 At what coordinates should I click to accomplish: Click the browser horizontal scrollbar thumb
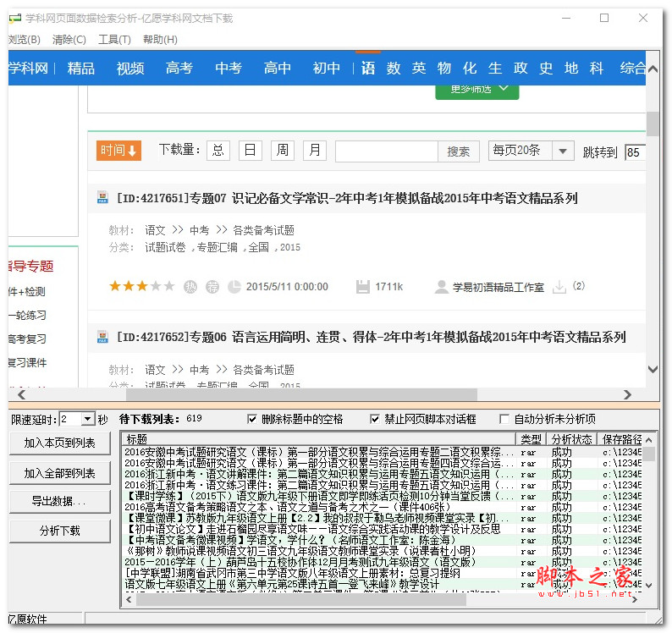click(x=301, y=394)
